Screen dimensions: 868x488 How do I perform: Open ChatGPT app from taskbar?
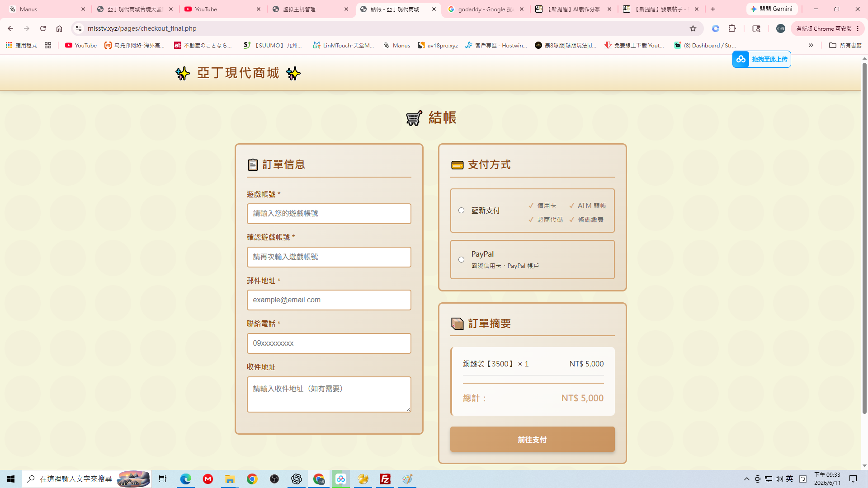(x=297, y=479)
